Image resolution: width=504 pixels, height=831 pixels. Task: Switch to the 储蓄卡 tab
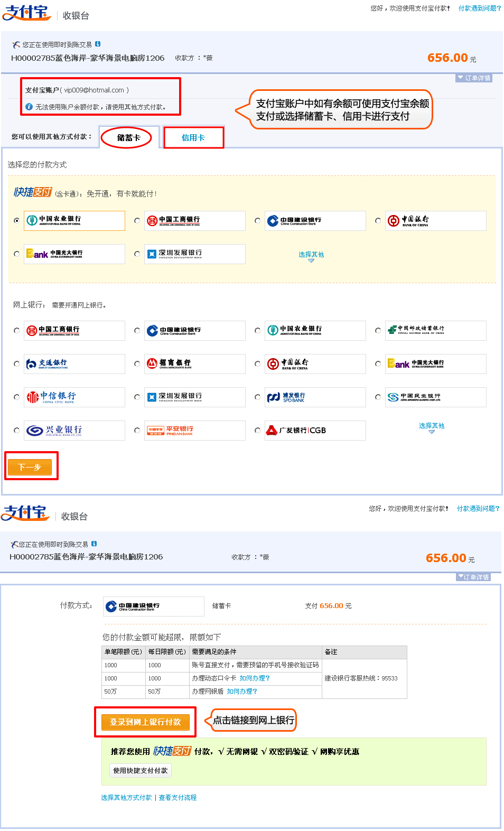[x=129, y=138]
